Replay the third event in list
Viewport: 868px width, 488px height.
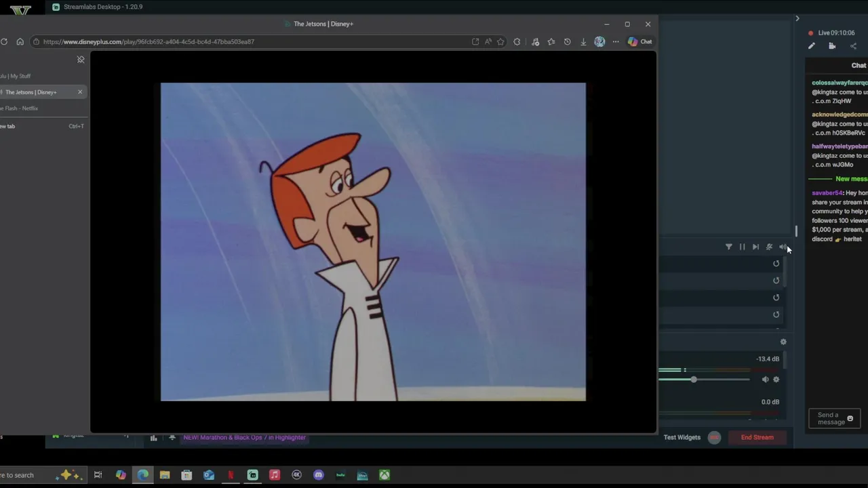pos(776,298)
